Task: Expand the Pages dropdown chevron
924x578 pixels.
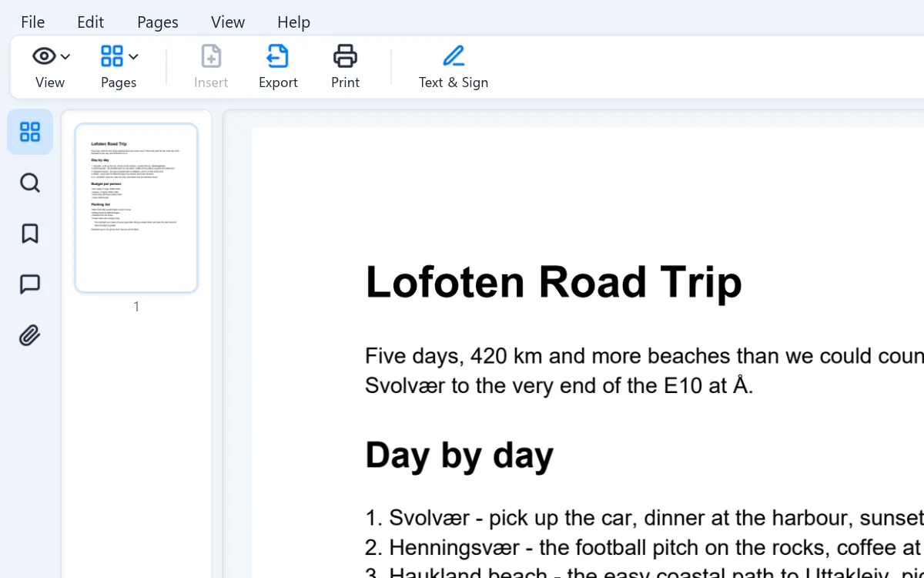Action: point(133,56)
